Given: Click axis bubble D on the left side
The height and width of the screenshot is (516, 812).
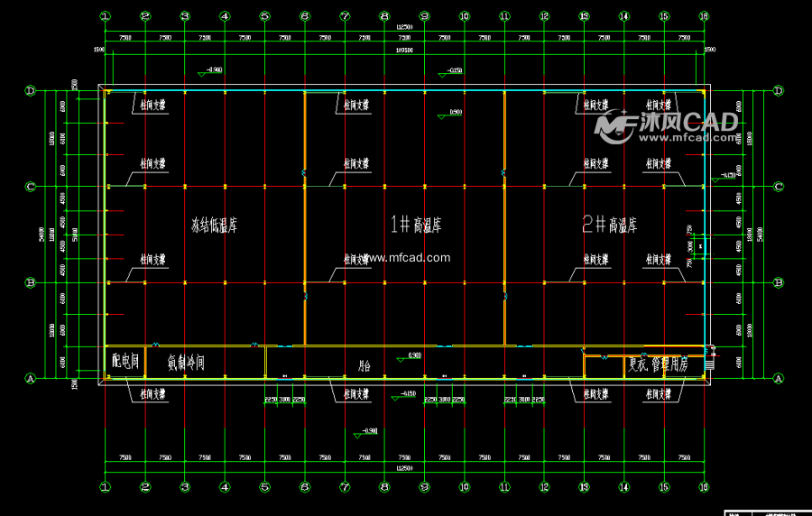Looking at the screenshot, I should [x=30, y=90].
